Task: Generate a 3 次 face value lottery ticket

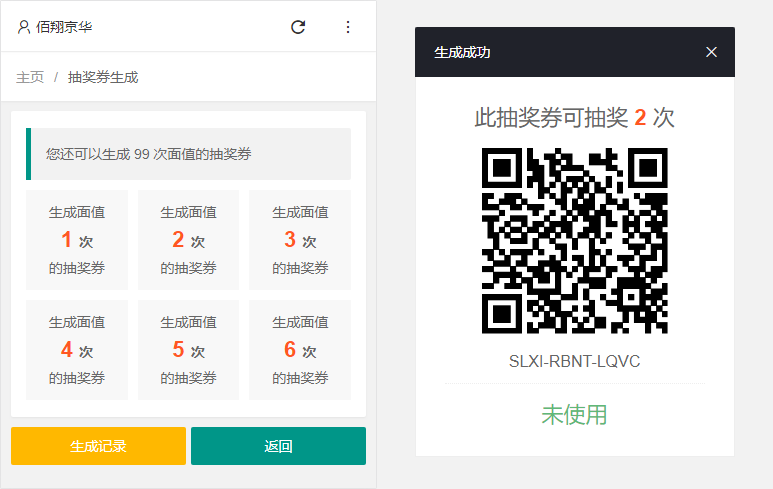Action: tap(300, 240)
